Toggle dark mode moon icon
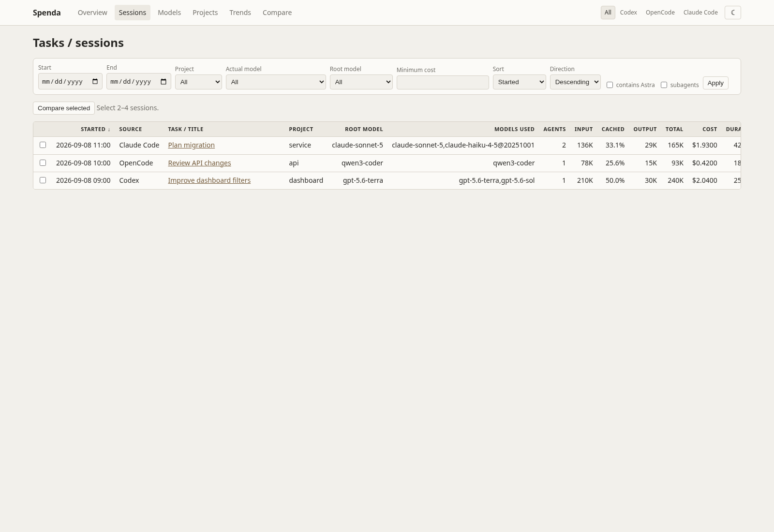Image resolution: width=774 pixels, height=532 pixels. pos(732,13)
